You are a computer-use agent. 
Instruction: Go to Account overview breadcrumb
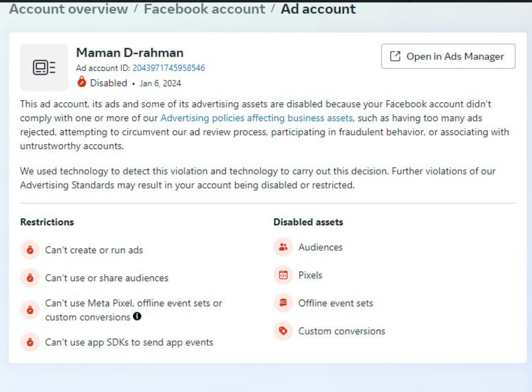click(x=69, y=9)
